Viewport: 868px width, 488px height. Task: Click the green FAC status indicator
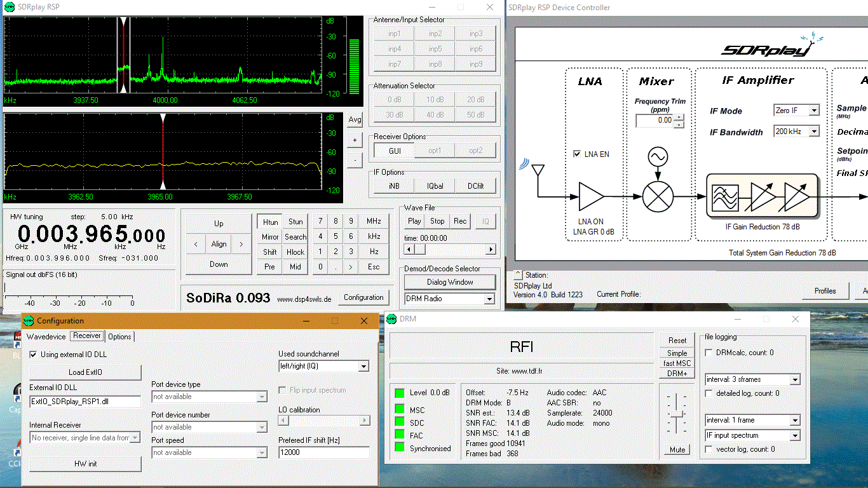[399, 435]
